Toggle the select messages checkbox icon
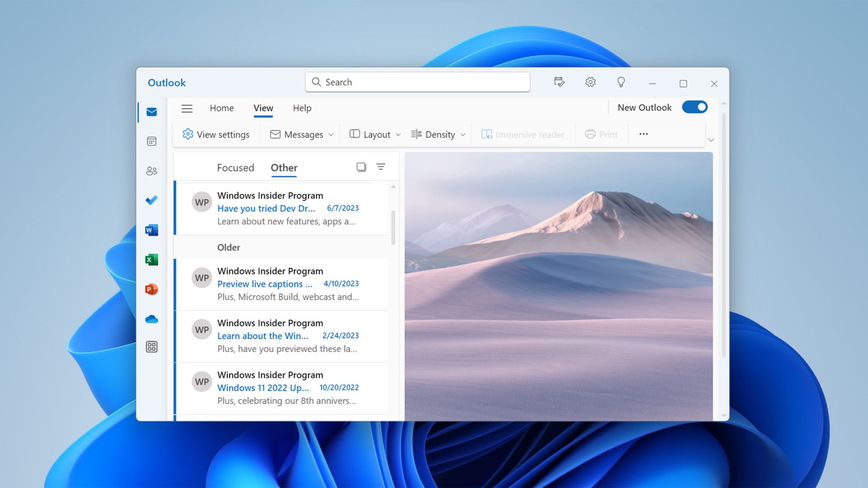Viewport: 868px width, 488px height. (x=361, y=167)
